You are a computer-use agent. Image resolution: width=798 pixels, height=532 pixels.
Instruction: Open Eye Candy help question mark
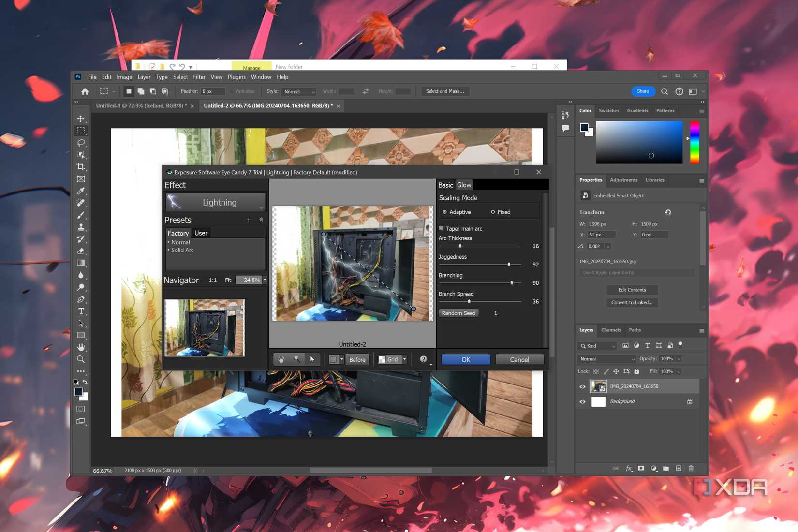point(423,359)
